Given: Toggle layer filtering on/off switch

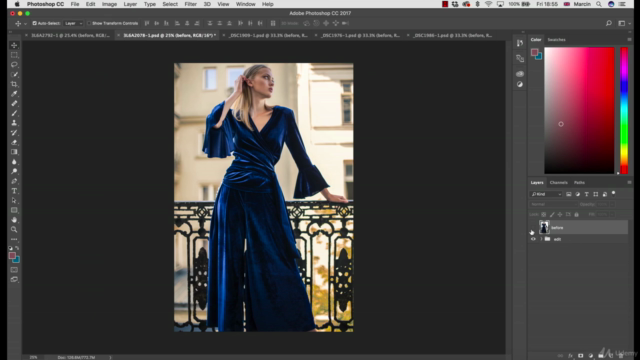Looking at the screenshot, I should pyautogui.click(x=613, y=193).
